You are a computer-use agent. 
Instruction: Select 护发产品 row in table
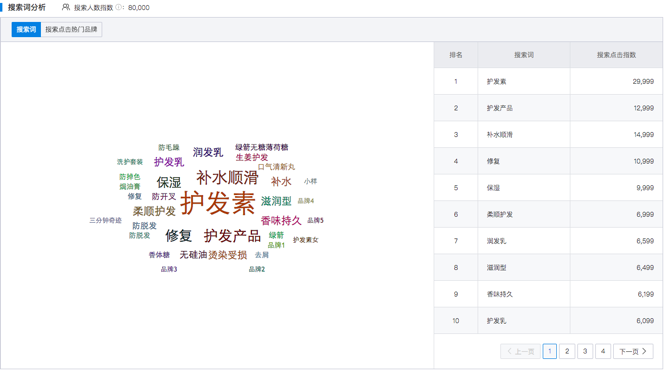[548, 108]
